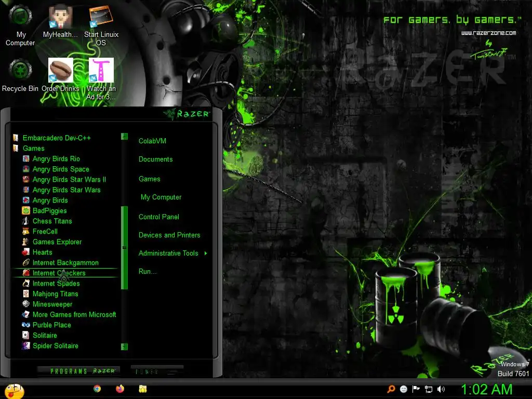
Task: Open Internet Backgammon
Action: [65, 262]
